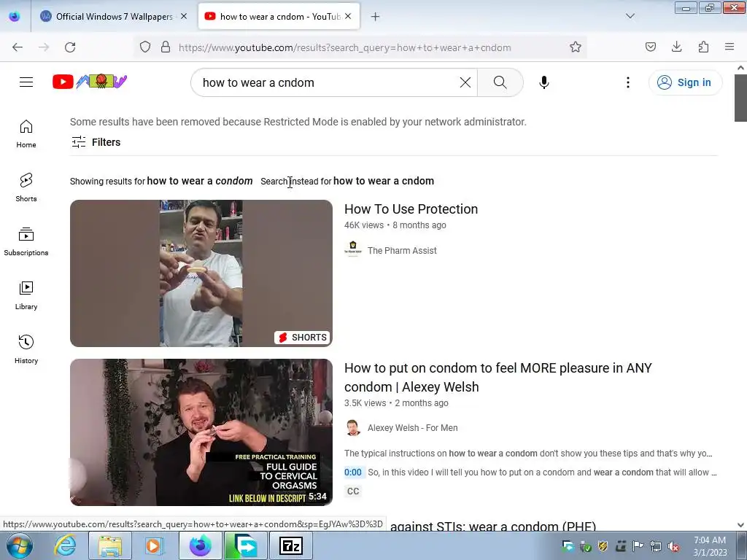
Task: Reload the page
Action: (x=70, y=47)
